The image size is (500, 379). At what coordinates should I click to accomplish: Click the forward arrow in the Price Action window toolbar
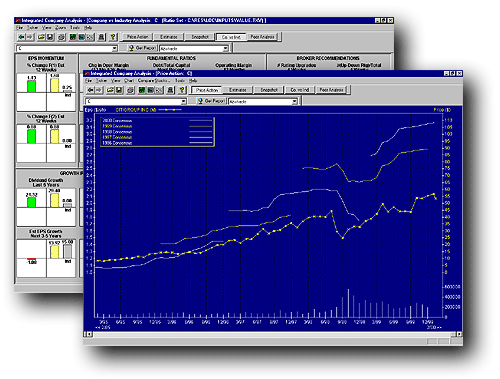(x=98, y=90)
